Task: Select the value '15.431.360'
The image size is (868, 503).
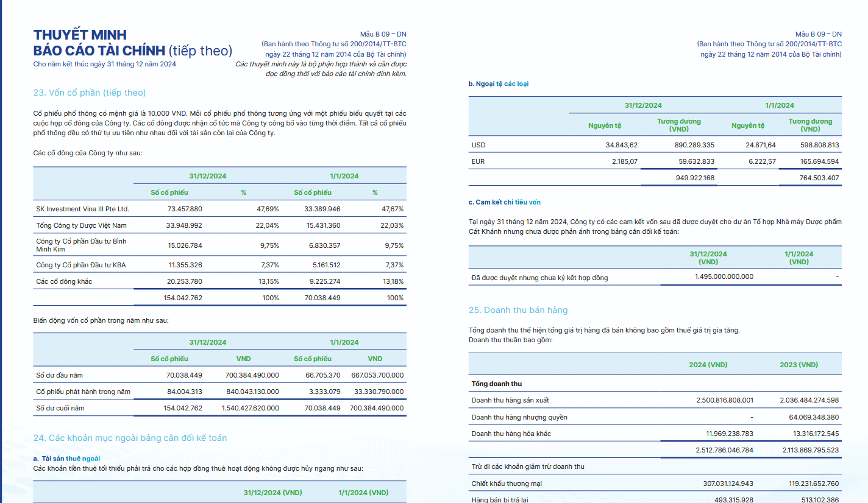Action: click(x=324, y=225)
